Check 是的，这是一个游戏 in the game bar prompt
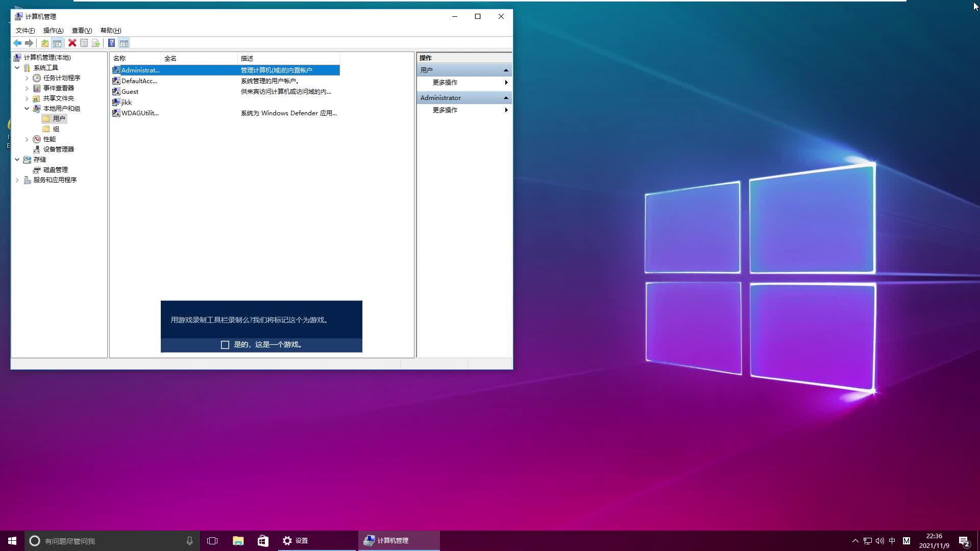 click(x=225, y=344)
